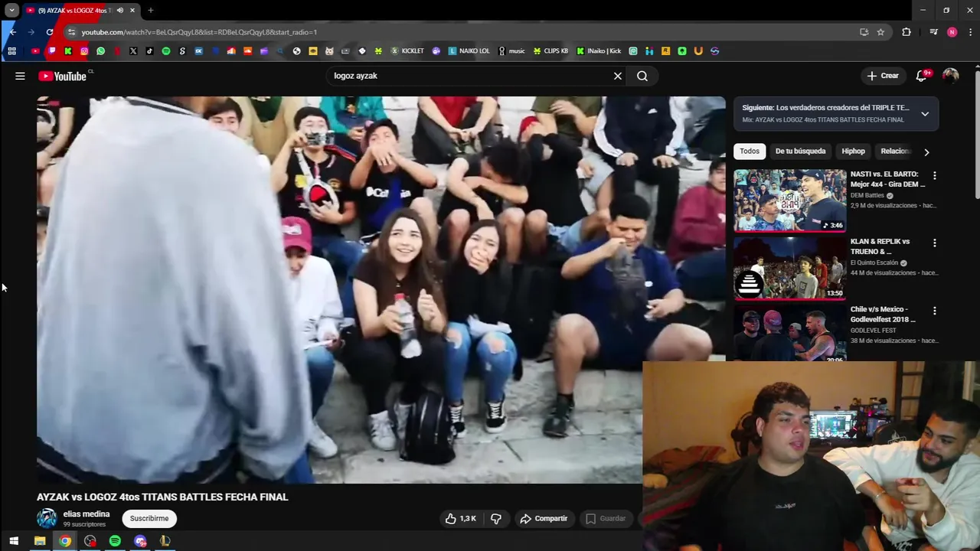980x551 pixels.
Task: Open Chrome three-dot menu
Action: point(971,32)
